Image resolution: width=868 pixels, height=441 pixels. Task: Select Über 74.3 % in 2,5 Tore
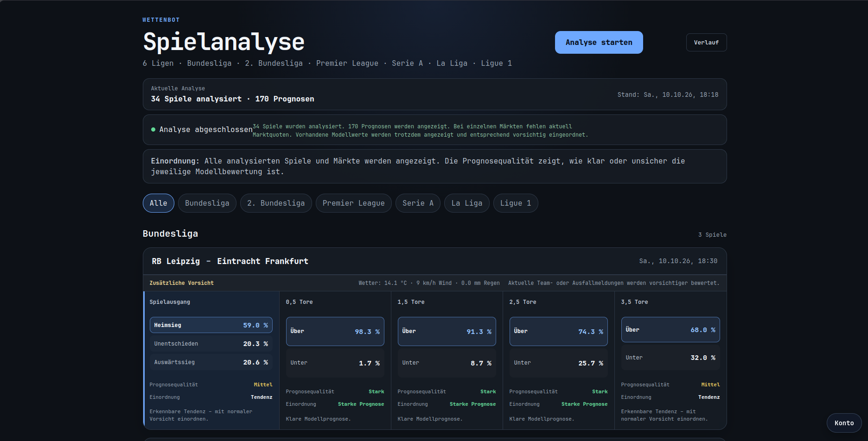558,331
